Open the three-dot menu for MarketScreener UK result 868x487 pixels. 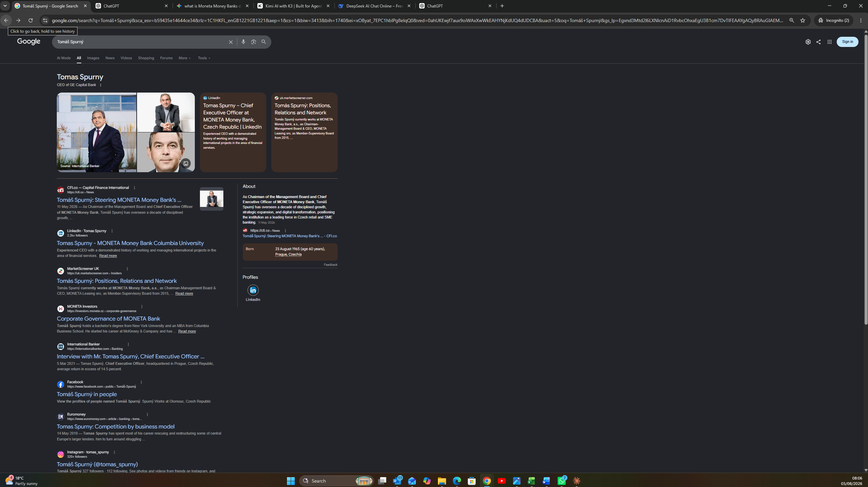[127, 269]
